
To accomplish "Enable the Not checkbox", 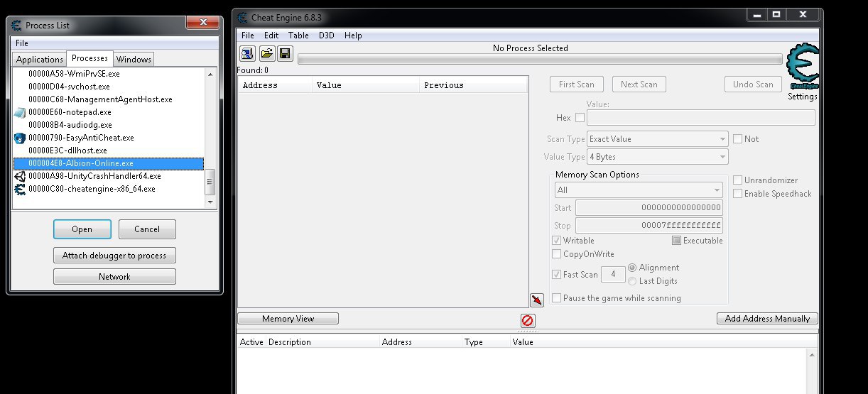I will pyautogui.click(x=737, y=139).
